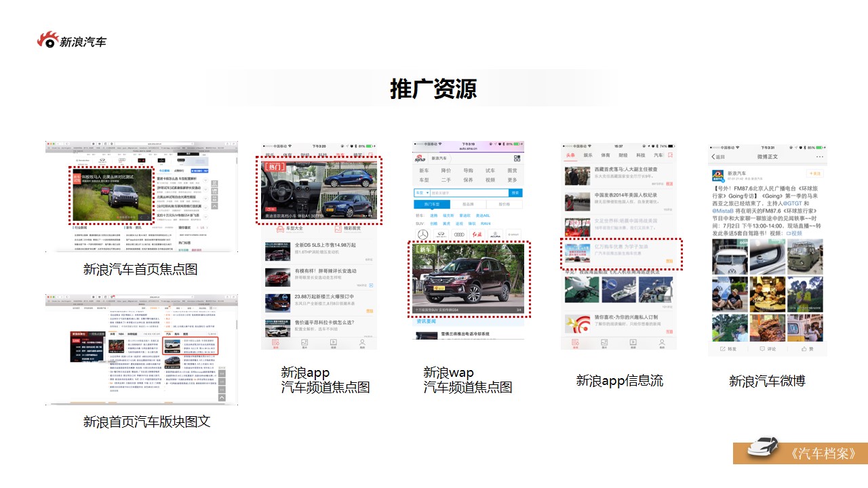Image resolution: width=868 pixels, height=488 pixels.
Task: Open the RAV4 link under SUV
Action: tap(486, 224)
